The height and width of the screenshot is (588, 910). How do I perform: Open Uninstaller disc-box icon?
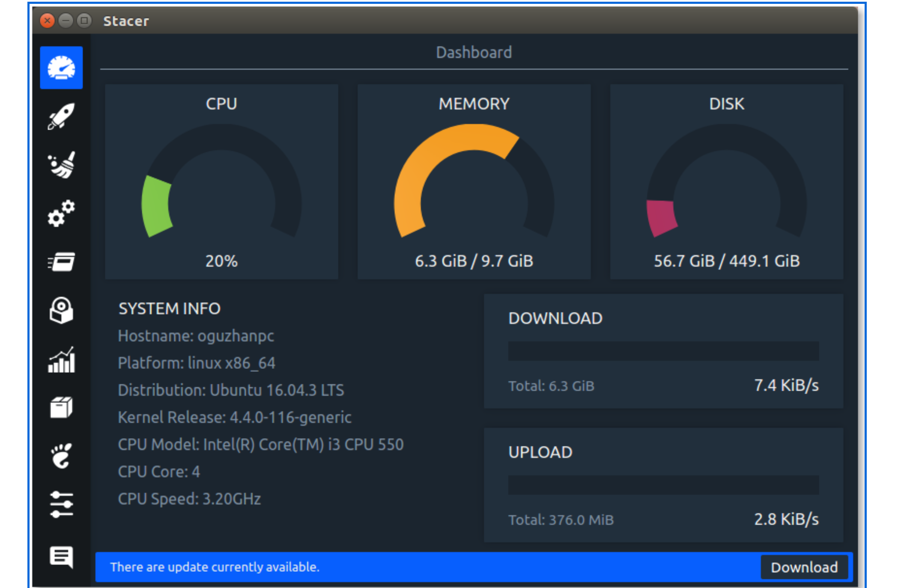[x=61, y=310]
